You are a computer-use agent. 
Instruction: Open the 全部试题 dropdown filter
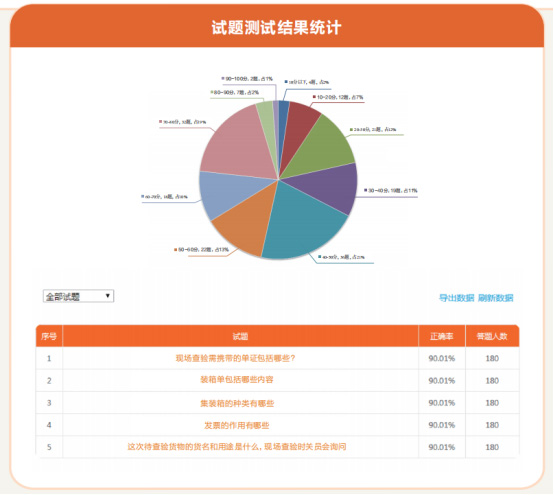click(x=78, y=296)
